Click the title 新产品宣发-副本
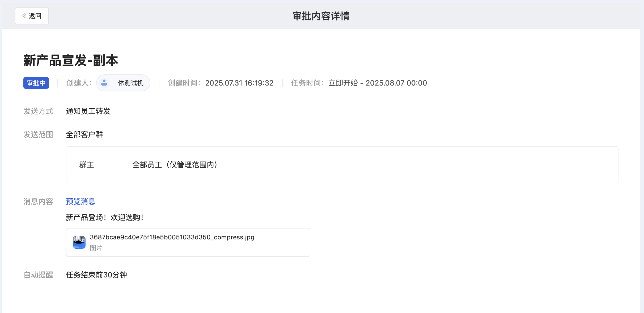This screenshot has width=644, height=313. pos(71,60)
